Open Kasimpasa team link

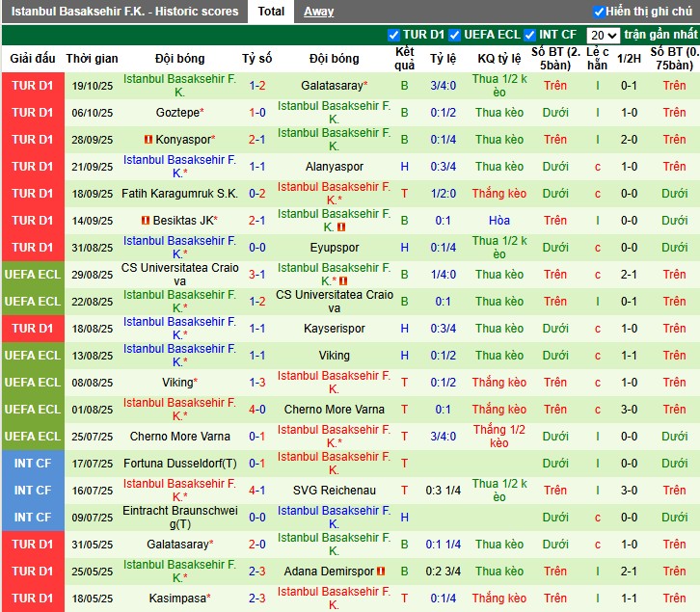[x=177, y=598]
